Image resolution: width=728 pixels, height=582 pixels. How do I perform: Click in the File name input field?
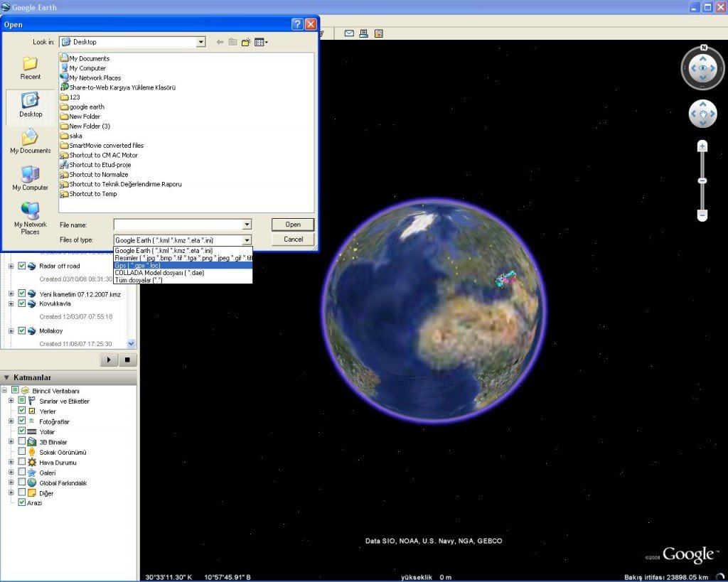(x=178, y=225)
